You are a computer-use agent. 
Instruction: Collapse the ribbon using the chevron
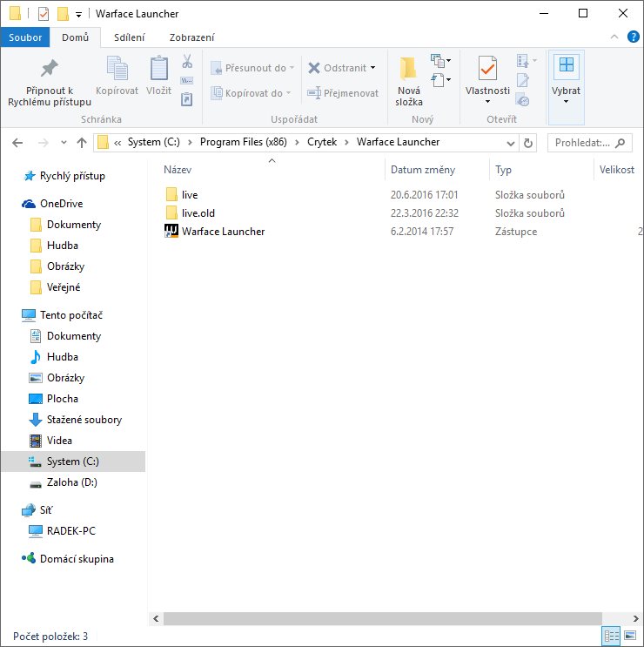[614, 37]
